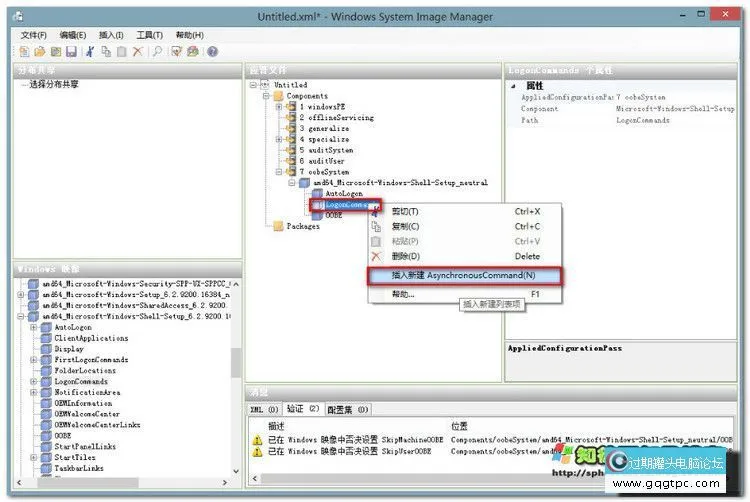Click the validate answer file toolbar icon
750x502 pixels.
point(176,51)
